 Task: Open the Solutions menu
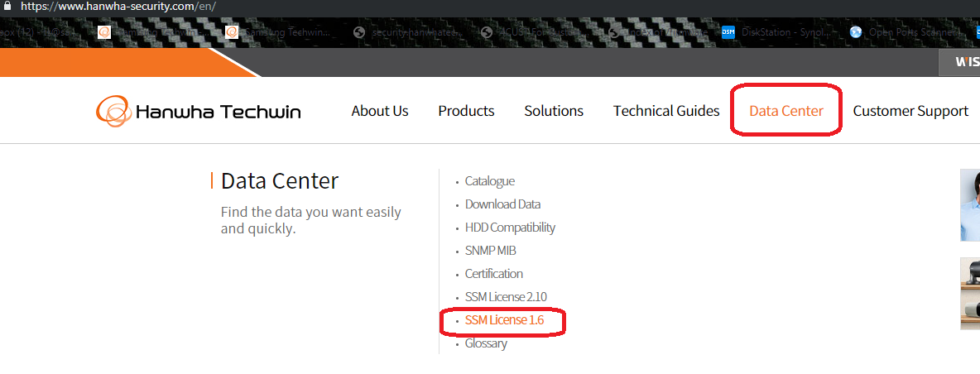pyautogui.click(x=554, y=111)
